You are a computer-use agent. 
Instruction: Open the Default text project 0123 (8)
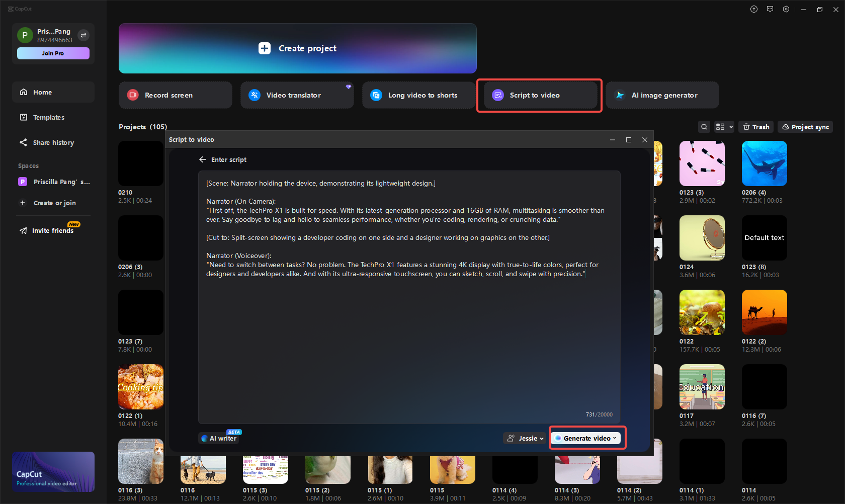[765, 238]
